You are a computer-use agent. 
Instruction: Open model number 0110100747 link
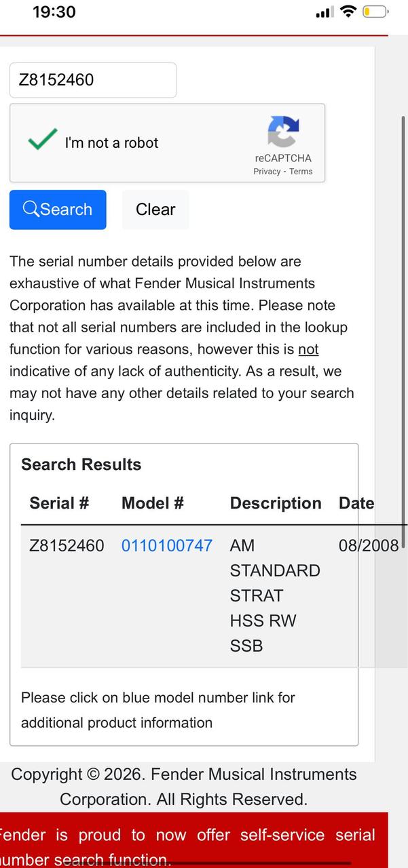click(x=166, y=545)
